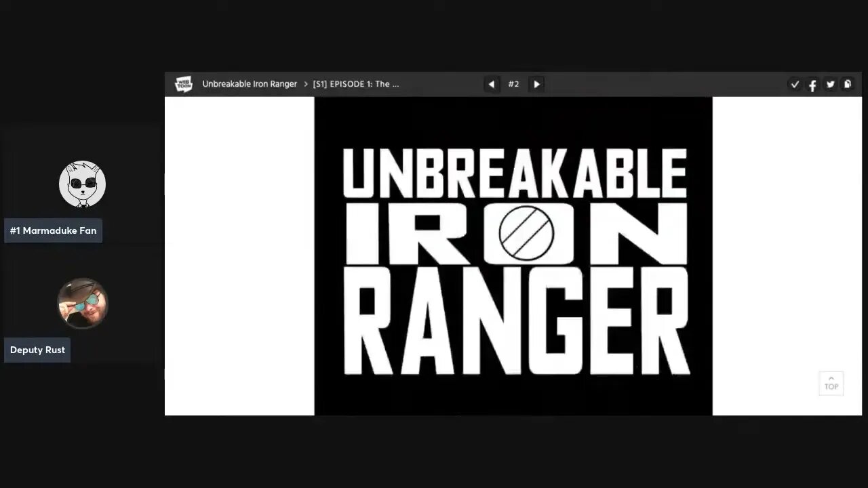This screenshot has width=868, height=488.
Task: Share the episode on Twitter
Action: (830, 84)
